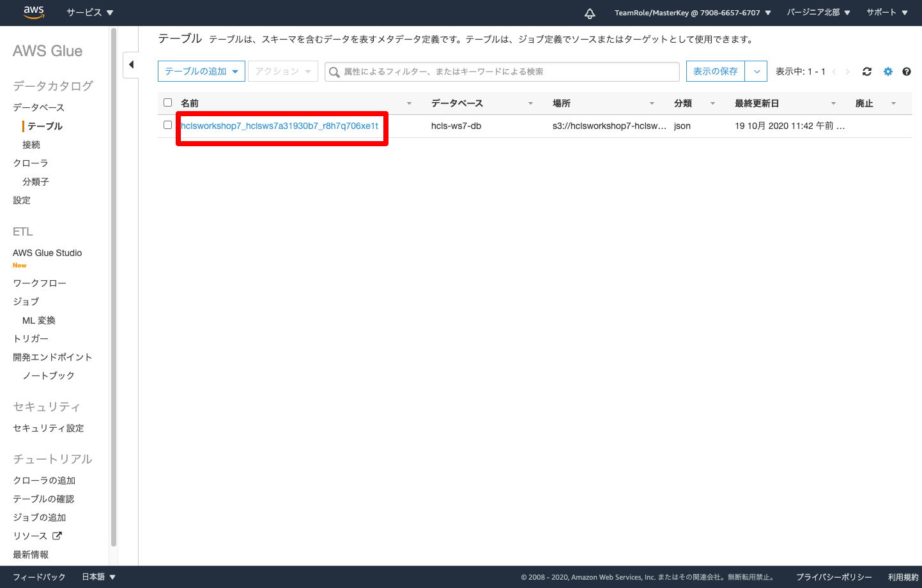Select all tables with header checkbox
The width and height of the screenshot is (922, 588).
coord(168,102)
